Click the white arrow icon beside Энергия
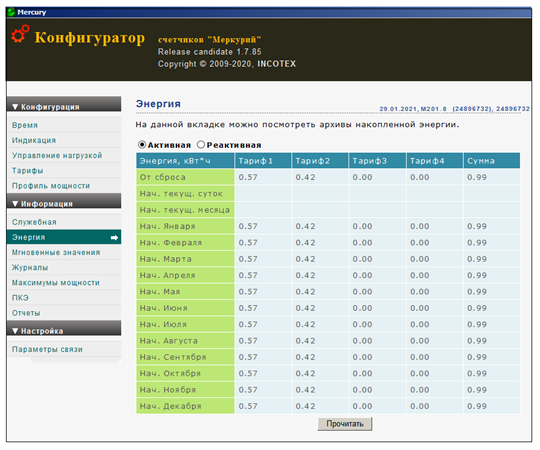Image resolution: width=540 pixels, height=450 pixels. (114, 238)
